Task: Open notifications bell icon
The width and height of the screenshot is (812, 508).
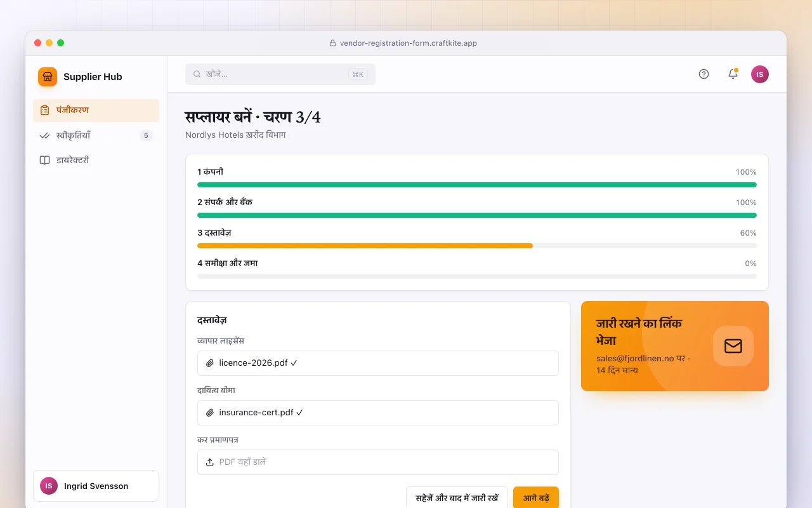Action: pyautogui.click(x=733, y=74)
